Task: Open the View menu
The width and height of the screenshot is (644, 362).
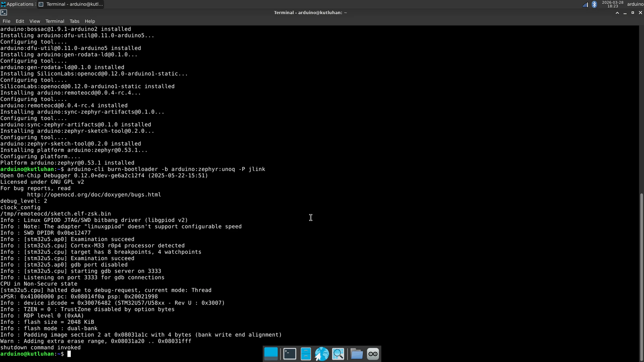Action: coord(35,21)
